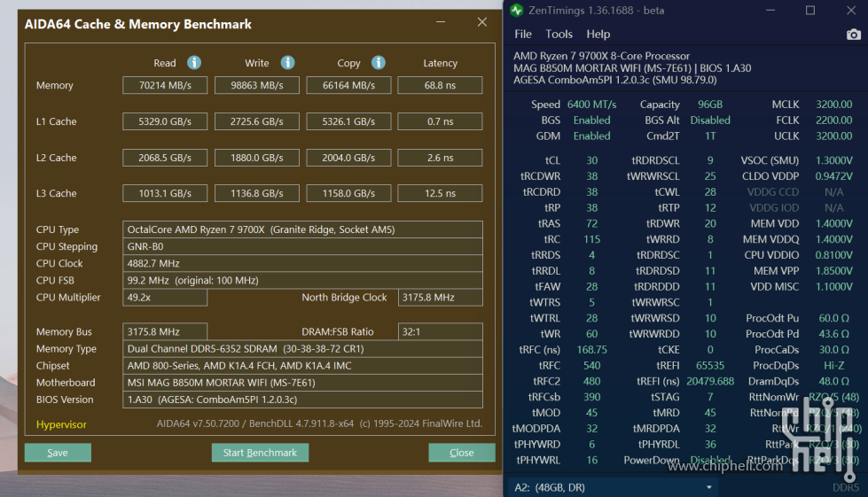Click the Chipset field AMD 800-Series
The height and width of the screenshot is (497, 868).
click(x=303, y=365)
